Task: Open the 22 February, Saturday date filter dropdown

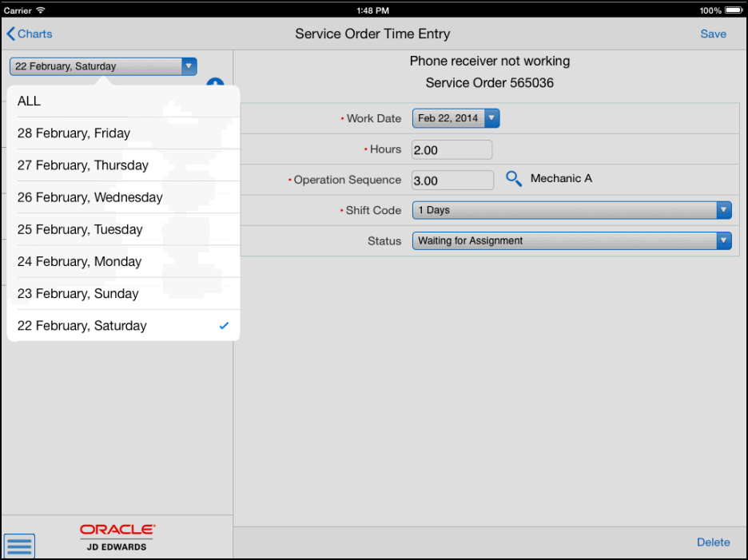Action: coord(103,66)
